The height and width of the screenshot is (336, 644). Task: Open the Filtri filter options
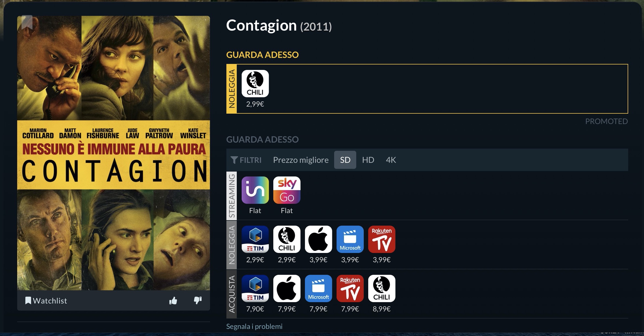[246, 160]
